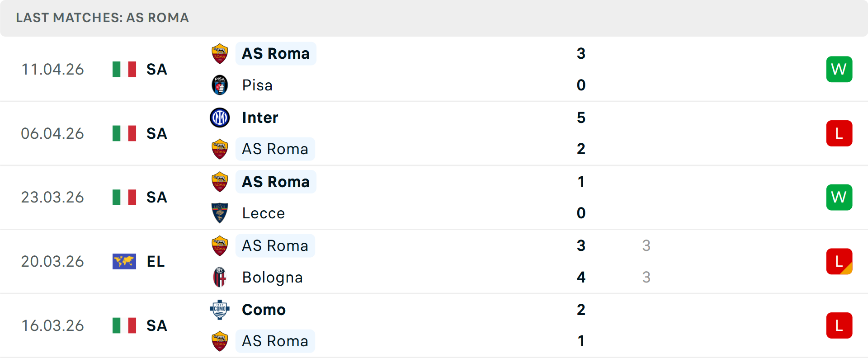
Task: Click the Italy flag next to 11.04.26
Action: (x=124, y=69)
